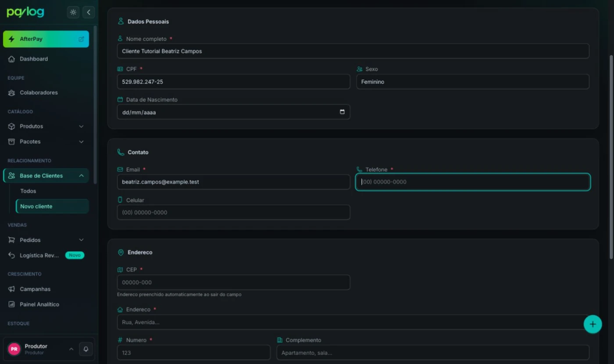Click the Campanhas megaphone icon
614x364 pixels.
[x=12, y=289]
